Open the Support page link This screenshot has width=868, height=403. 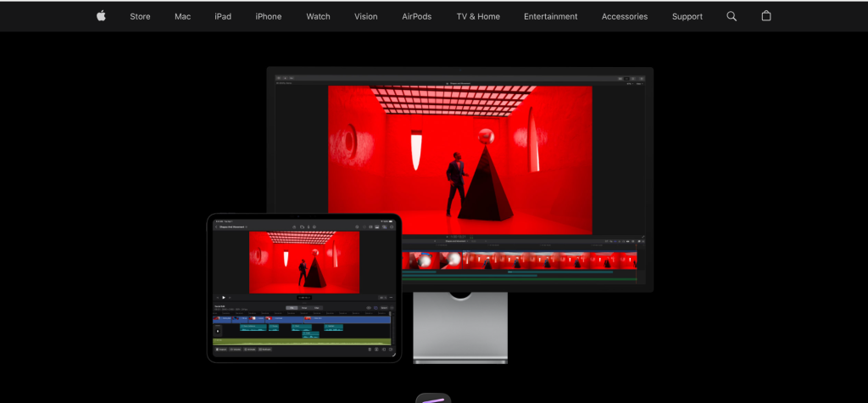pyautogui.click(x=687, y=16)
